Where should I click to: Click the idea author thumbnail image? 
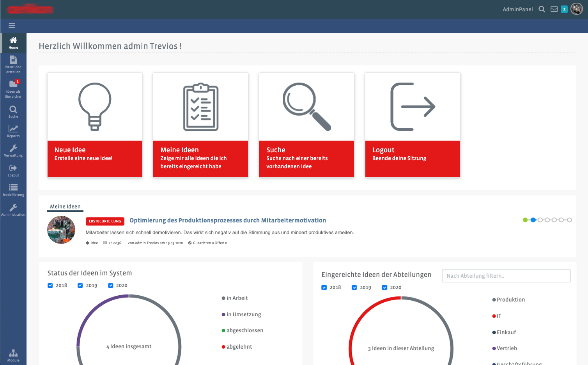pyautogui.click(x=61, y=230)
